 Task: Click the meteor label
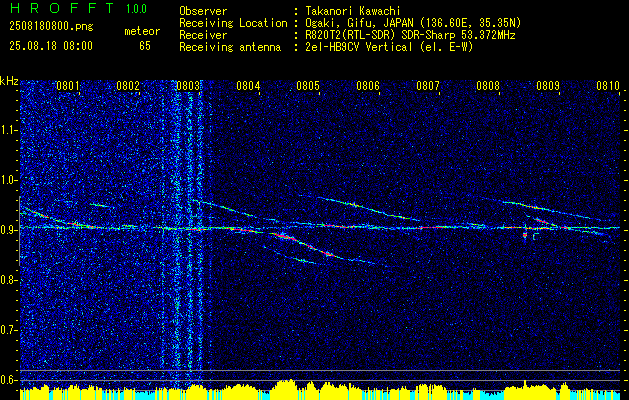[x=142, y=31]
